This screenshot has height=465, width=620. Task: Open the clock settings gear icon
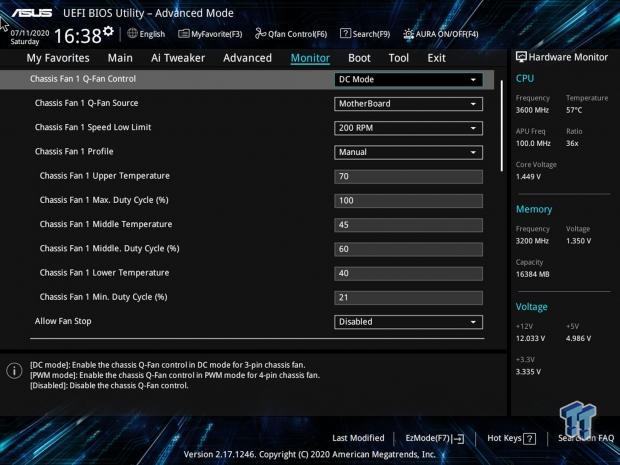[108, 31]
